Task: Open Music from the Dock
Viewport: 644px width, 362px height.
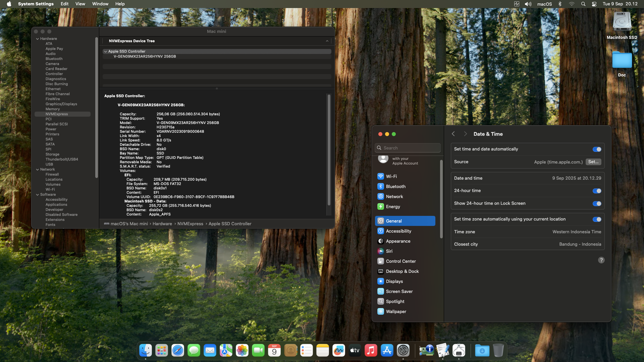Action: (x=371, y=351)
